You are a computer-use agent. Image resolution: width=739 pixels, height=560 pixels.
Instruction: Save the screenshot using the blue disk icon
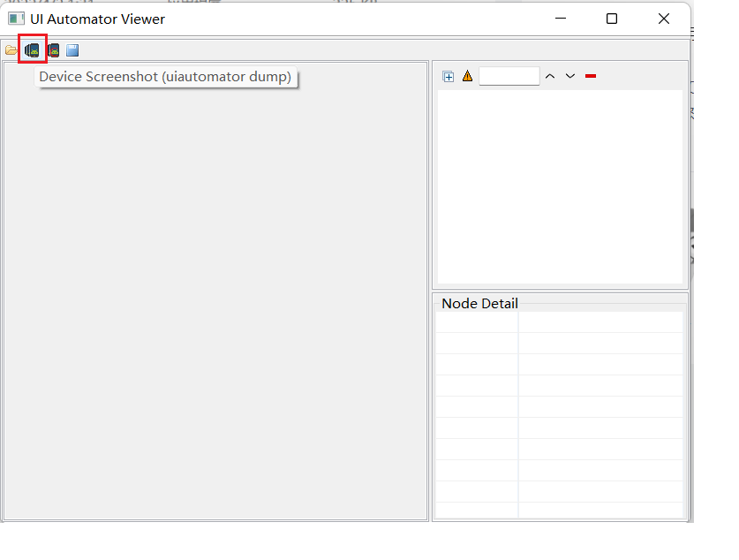coord(72,50)
